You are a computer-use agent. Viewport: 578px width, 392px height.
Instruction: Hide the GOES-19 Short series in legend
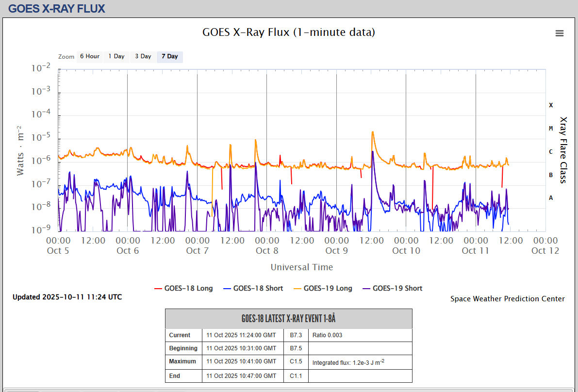tap(392, 288)
